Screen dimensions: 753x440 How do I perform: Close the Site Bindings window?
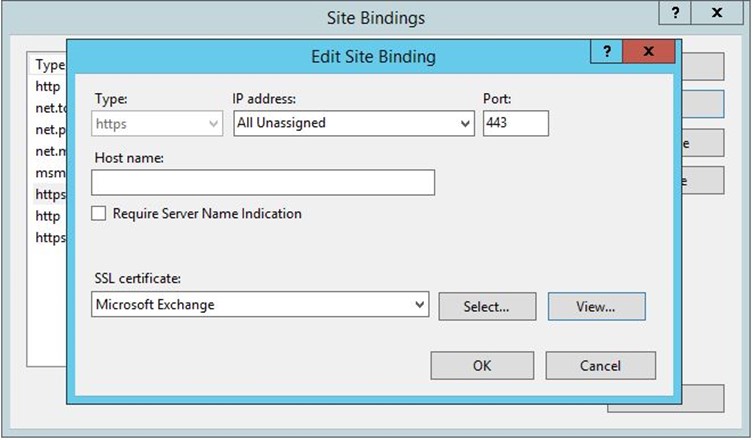point(717,12)
